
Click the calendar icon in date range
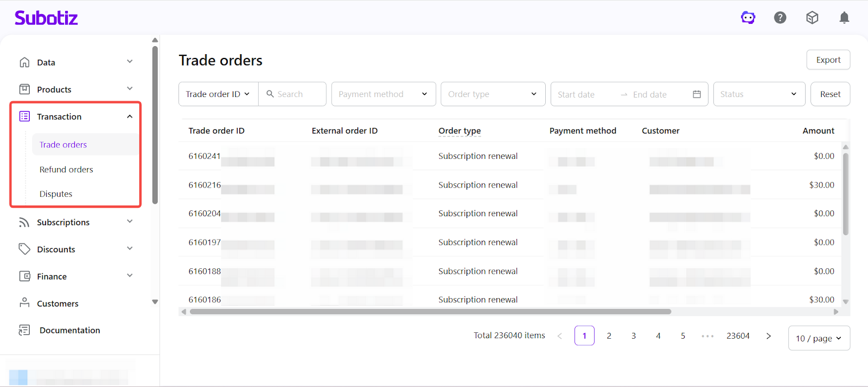pyautogui.click(x=697, y=94)
